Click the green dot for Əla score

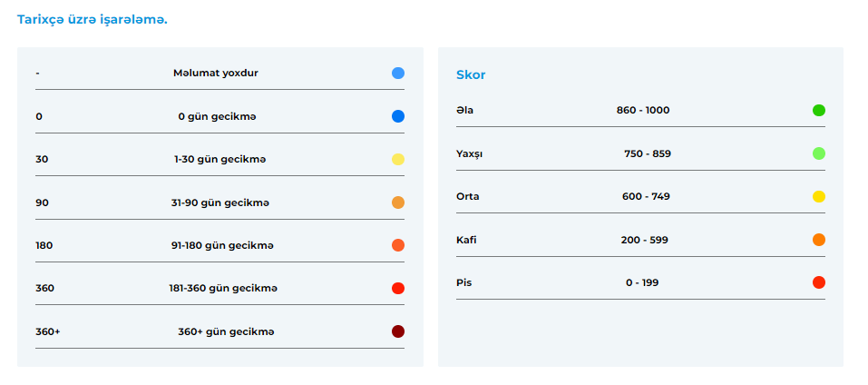point(819,110)
